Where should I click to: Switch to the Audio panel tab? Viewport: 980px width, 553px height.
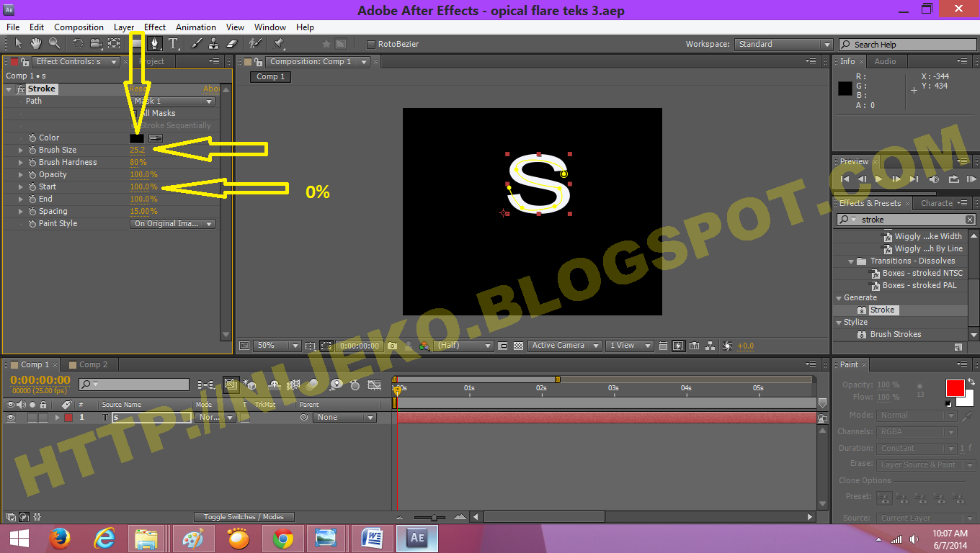click(886, 62)
